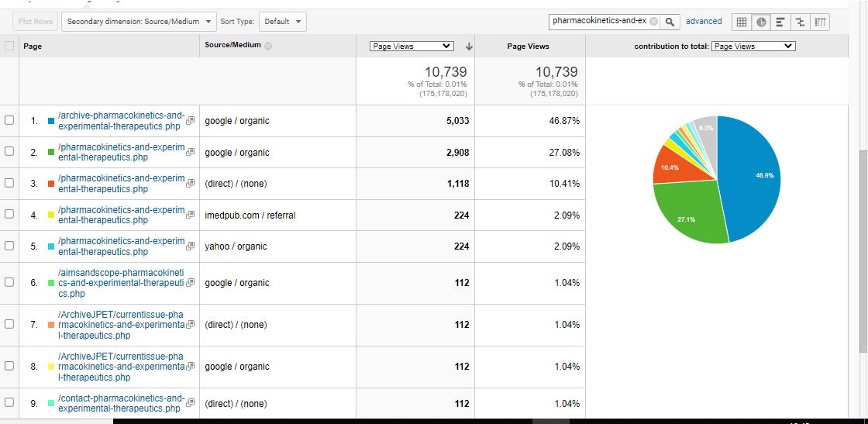Open row 7 ArchiveJPET currentissue link
This screenshot has width=868, height=424.
[121, 324]
